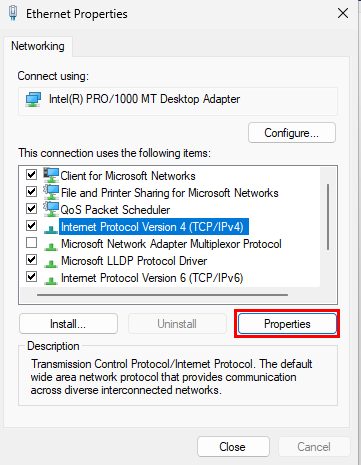Uncheck QoS Packet Scheduler checkbox
Screen dimensions: 361x465
point(31,209)
